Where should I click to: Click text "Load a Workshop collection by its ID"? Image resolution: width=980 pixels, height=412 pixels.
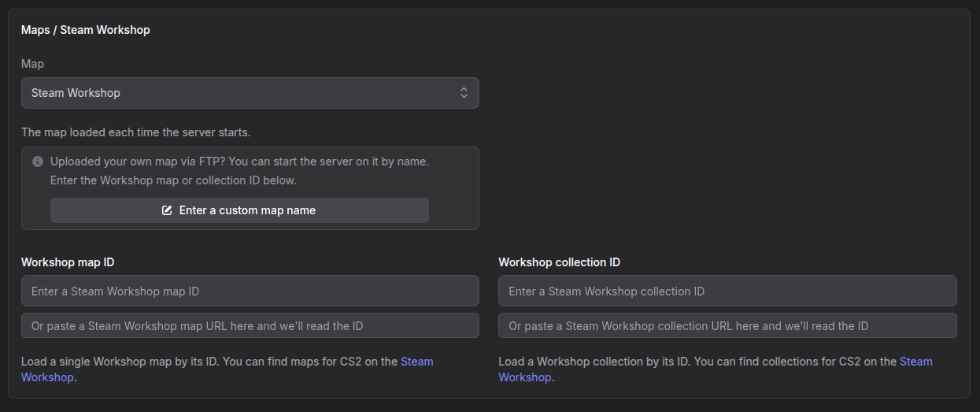coord(594,362)
